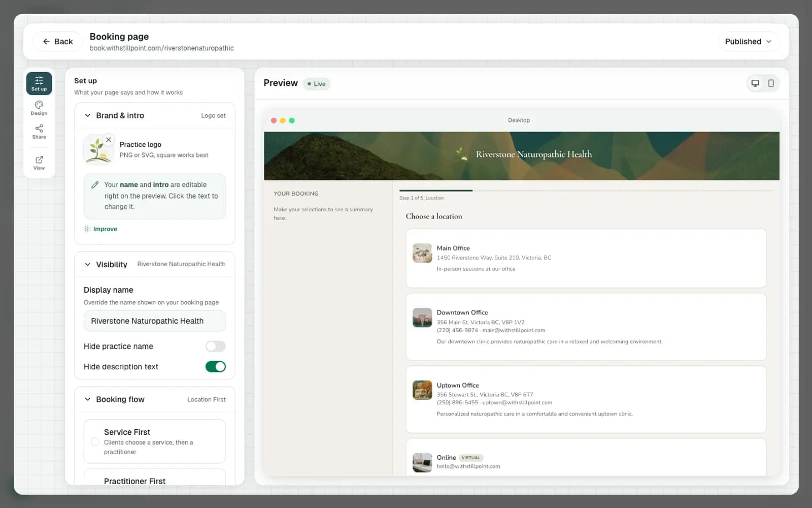Collapse the Booking flow section

tap(87, 400)
